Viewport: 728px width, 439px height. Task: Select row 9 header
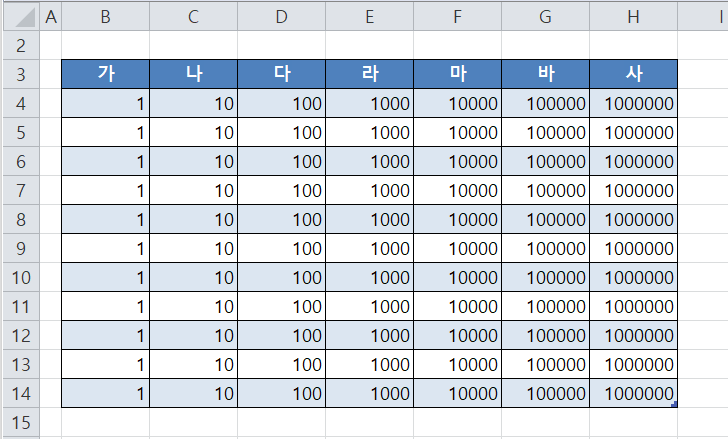pyautogui.click(x=21, y=248)
